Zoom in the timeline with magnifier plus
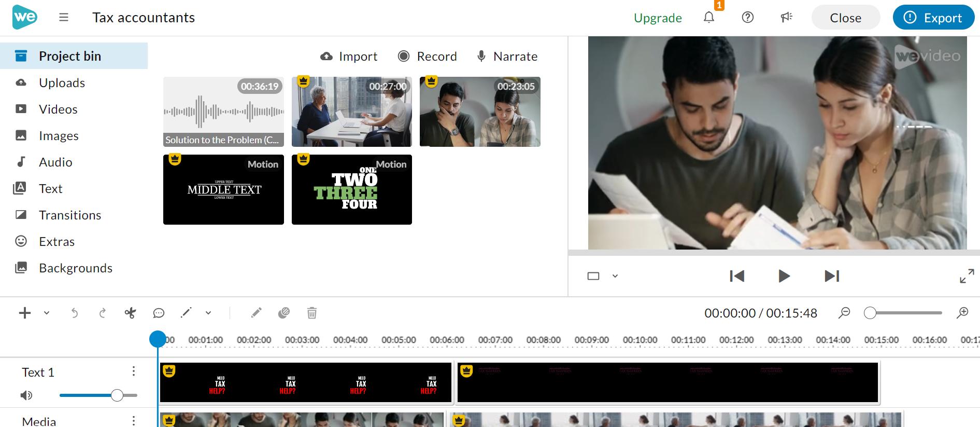The image size is (980, 427). pos(962,313)
